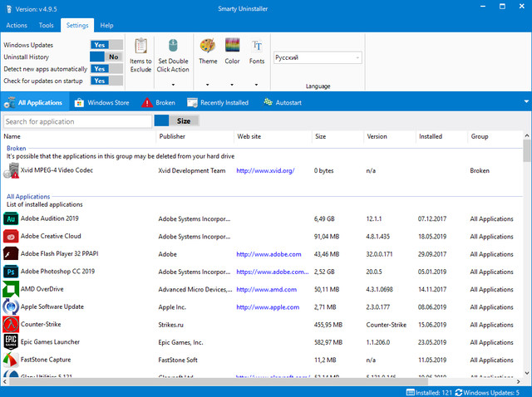Open the http://www.adobe.com link

tap(268, 254)
